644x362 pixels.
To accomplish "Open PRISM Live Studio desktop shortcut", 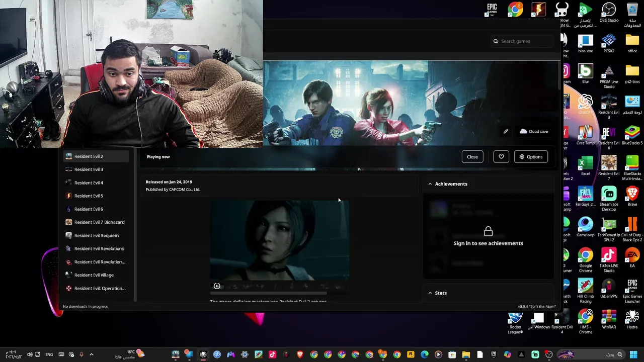I will [609, 76].
